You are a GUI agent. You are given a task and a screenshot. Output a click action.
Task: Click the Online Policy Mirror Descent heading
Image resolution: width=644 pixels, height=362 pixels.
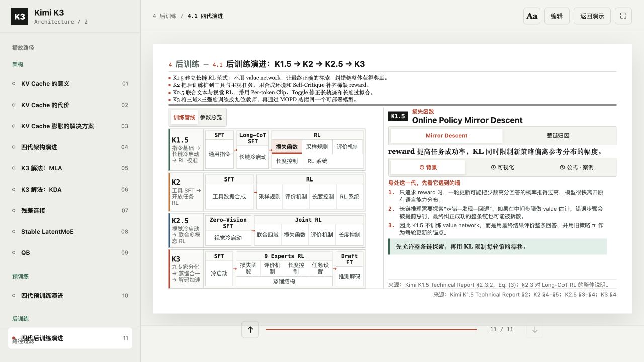click(x=467, y=120)
